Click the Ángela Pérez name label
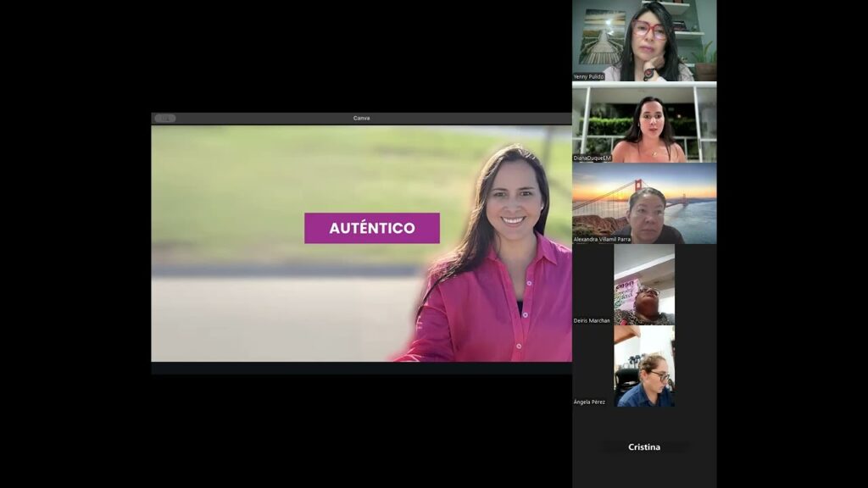868x488 pixels. [x=589, y=402]
